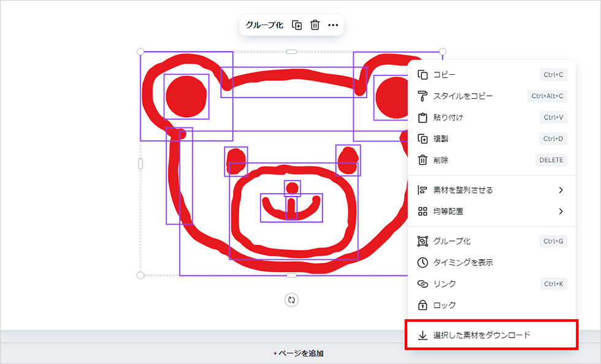Select ロック menu entry

click(x=492, y=305)
